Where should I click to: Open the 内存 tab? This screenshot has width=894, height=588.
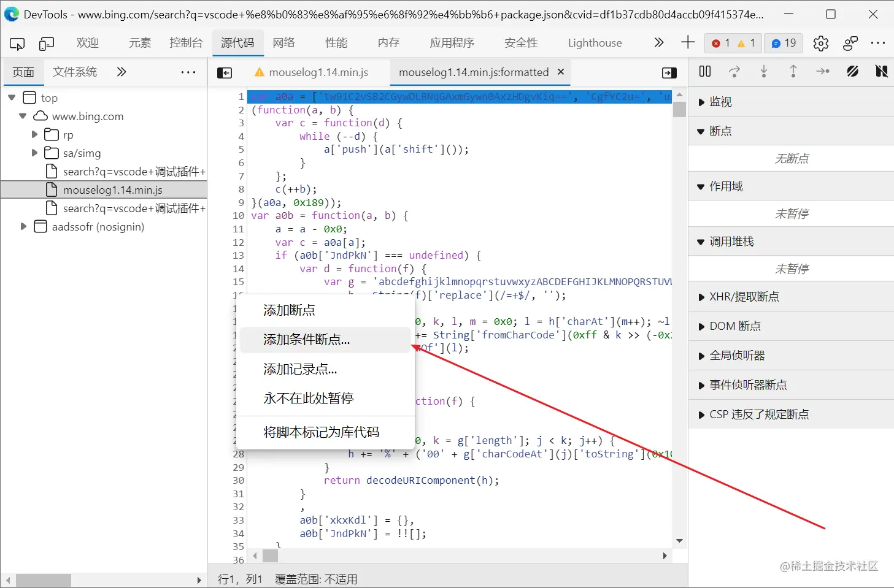389,43
